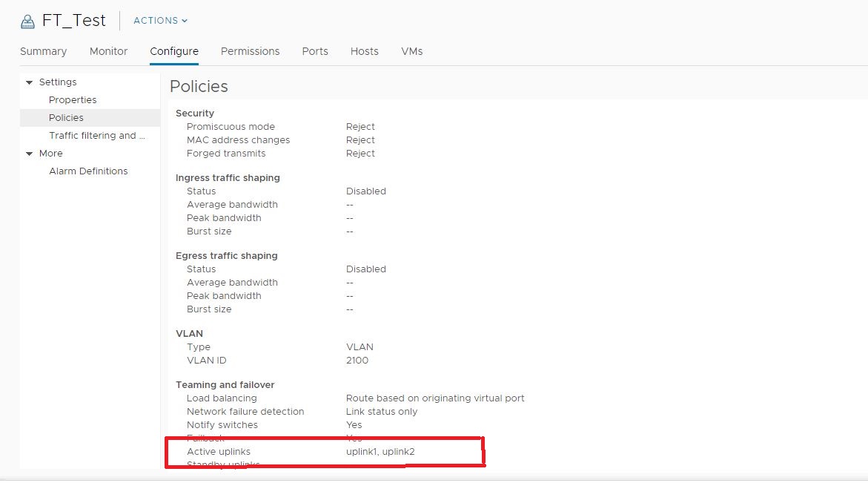
Task: Switch to the Hosts tab
Action: tap(364, 51)
